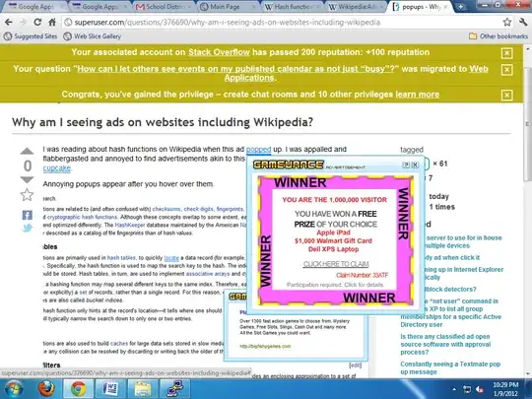The width and height of the screenshot is (532, 399).
Task: Open the browser home page icon
Action: point(52,23)
